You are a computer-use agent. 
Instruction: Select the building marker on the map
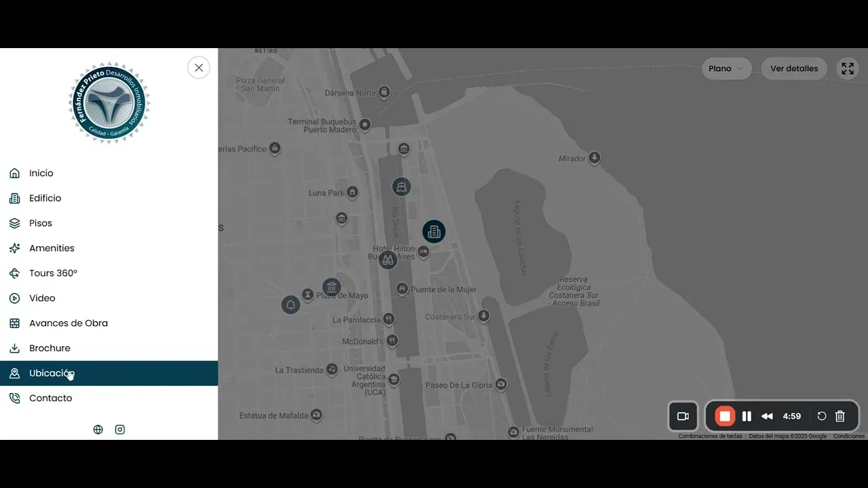[x=434, y=232]
